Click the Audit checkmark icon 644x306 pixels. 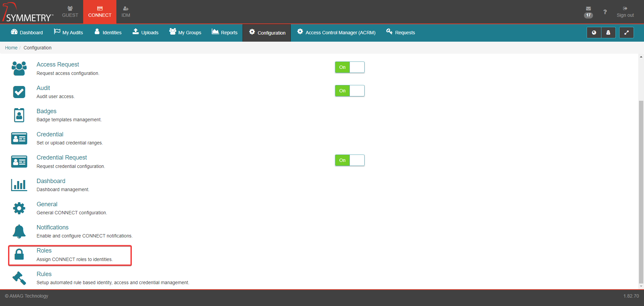19,92
